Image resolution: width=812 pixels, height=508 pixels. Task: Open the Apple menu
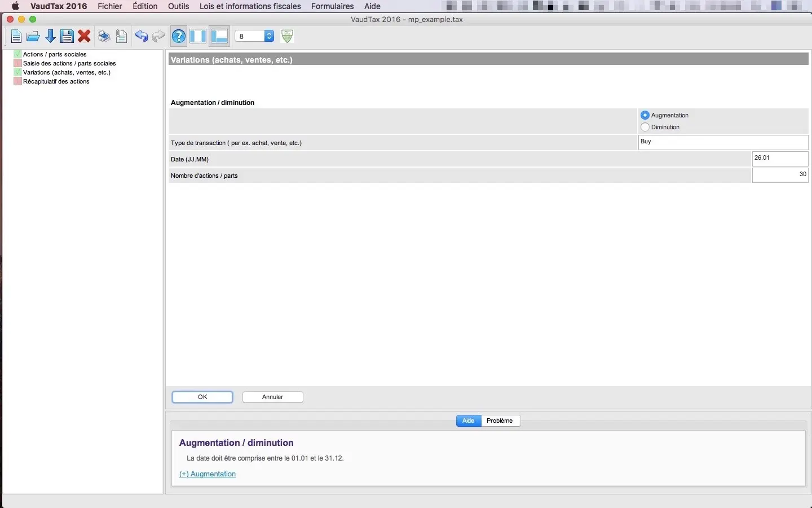pyautogui.click(x=15, y=6)
